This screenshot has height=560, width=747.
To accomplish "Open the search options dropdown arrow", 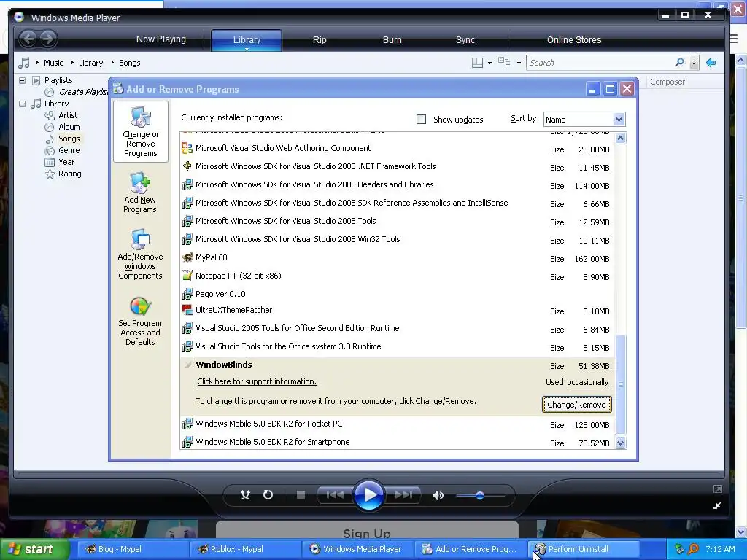I will click(694, 63).
